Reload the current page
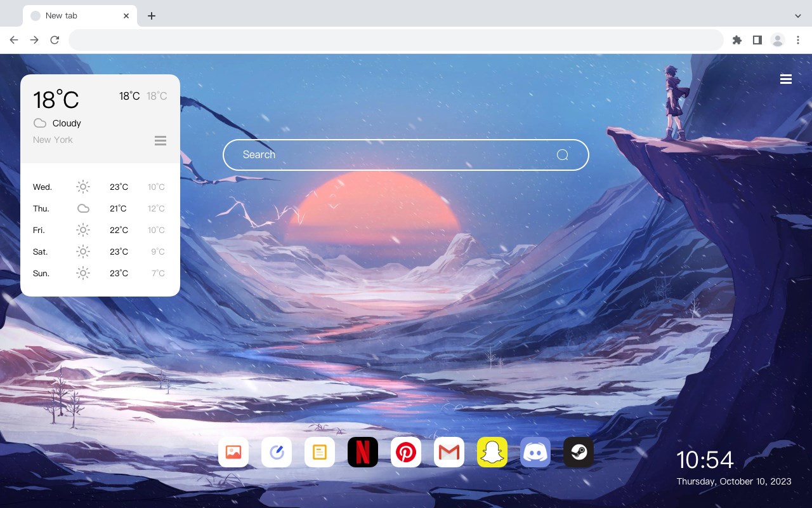Viewport: 812px width, 508px height. 55,40
